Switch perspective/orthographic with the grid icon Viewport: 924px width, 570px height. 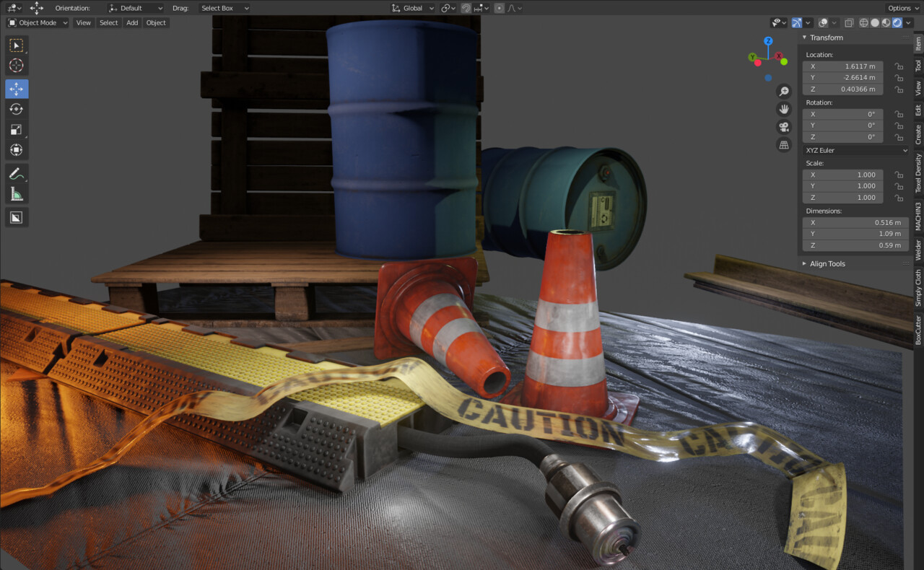pos(784,145)
